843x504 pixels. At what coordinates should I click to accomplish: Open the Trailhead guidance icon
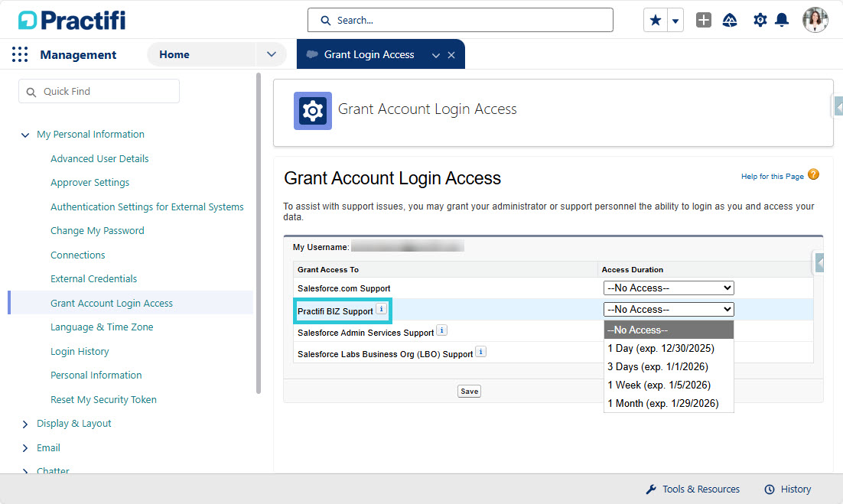point(730,21)
